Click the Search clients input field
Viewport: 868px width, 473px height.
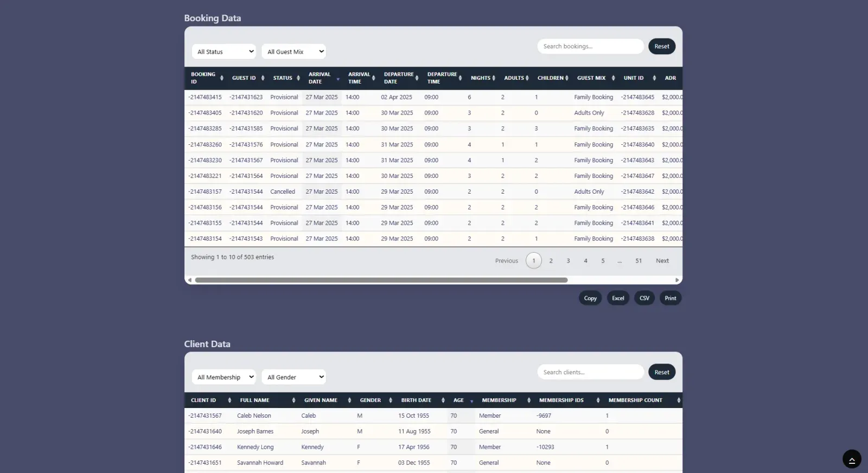coord(590,372)
